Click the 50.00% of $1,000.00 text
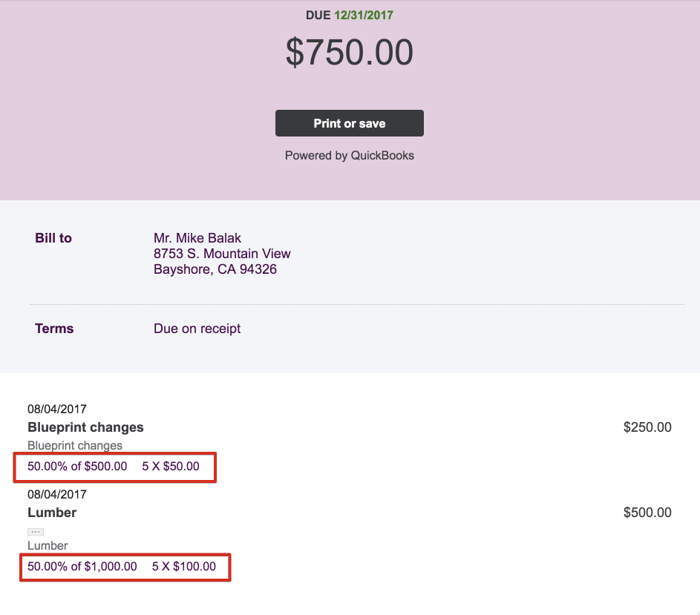This screenshot has width=700, height=615. (x=82, y=567)
